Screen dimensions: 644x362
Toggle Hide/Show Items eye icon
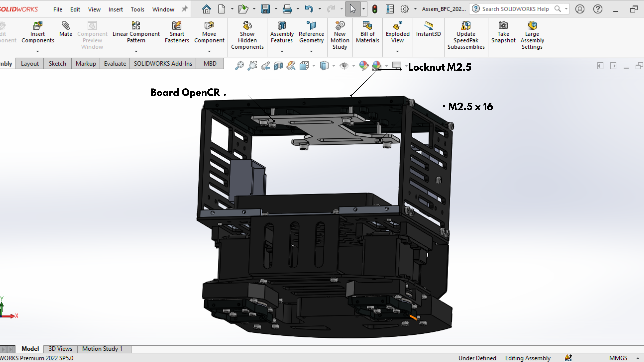click(x=344, y=66)
